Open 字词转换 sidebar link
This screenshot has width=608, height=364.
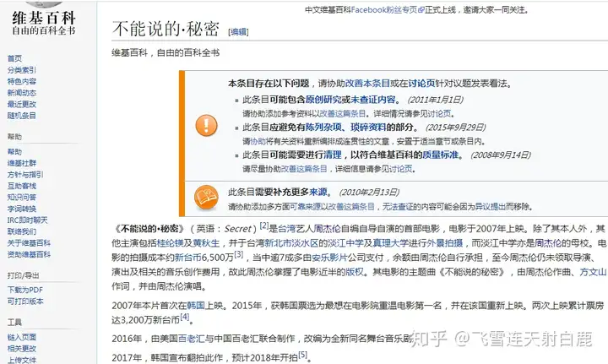[22, 209]
